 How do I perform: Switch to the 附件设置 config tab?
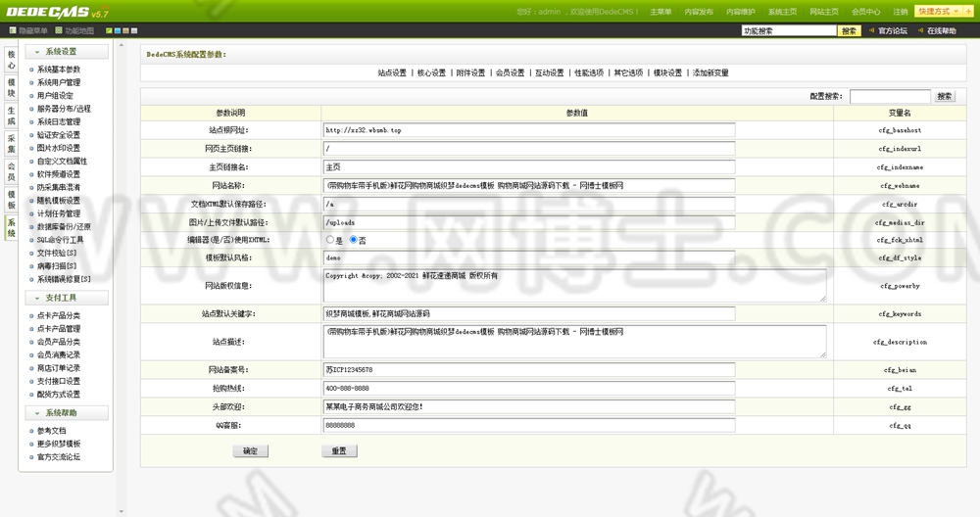pyautogui.click(x=470, y=73)
